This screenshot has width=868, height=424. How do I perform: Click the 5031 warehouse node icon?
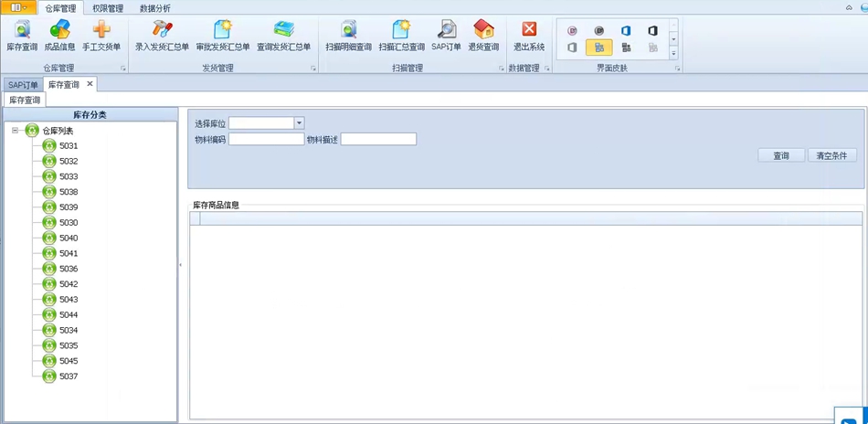pos(49,146)
